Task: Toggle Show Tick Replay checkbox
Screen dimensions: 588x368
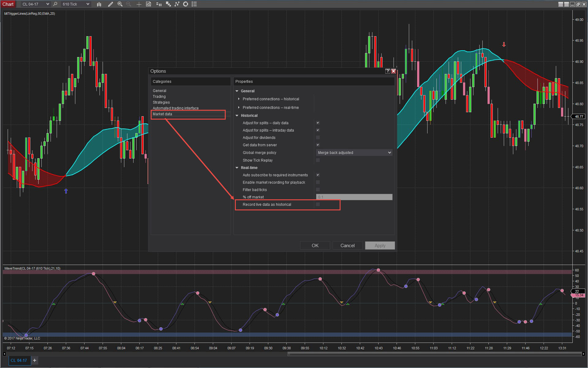Action: tap(318, 160)
